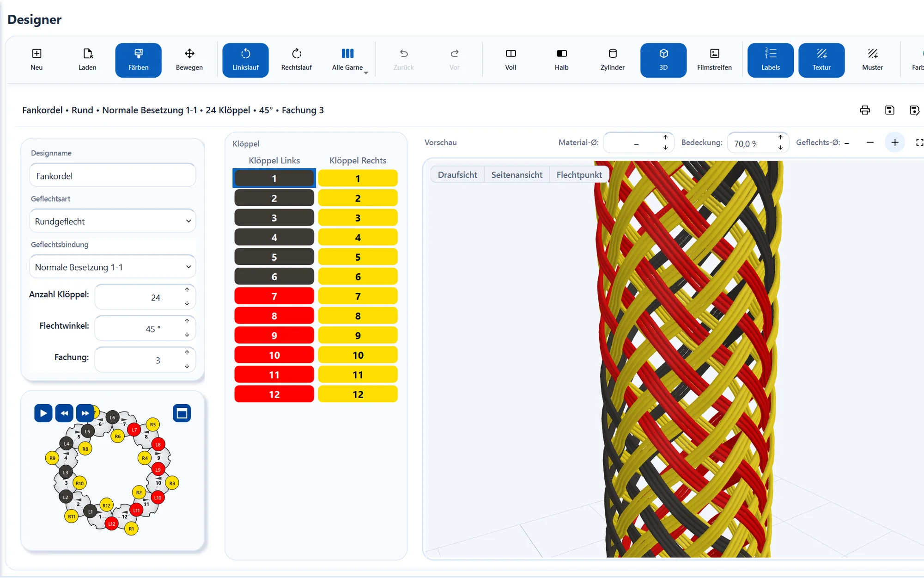Screen dimensions: 924x578
Task: Click the Material-Ø input field
Action: point(638,142)
